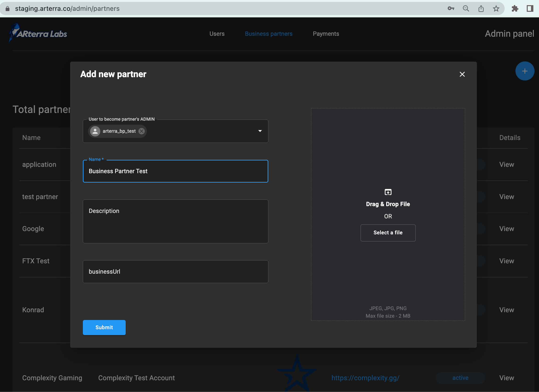Click into the businessUrl field
Viewport: 539px width, 392px height.
click(175, 272)
